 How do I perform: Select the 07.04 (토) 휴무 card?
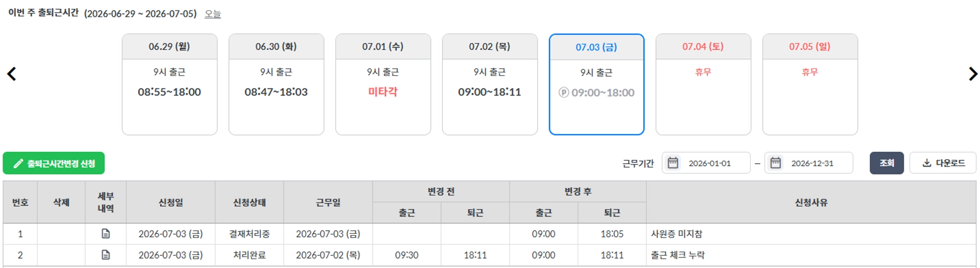coord(703,85)
